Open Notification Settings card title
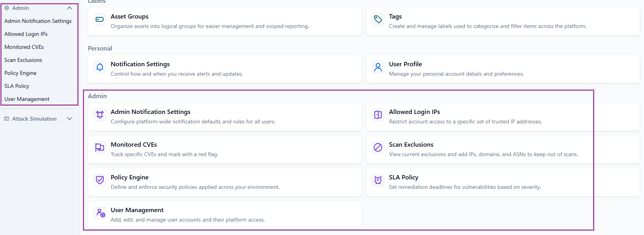 pos(140,64)
